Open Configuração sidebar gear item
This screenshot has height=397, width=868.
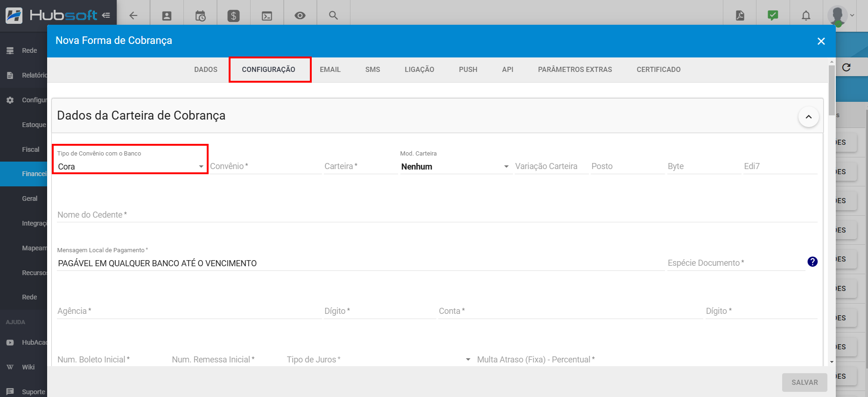pyautogui.click(x=23, y=100)
